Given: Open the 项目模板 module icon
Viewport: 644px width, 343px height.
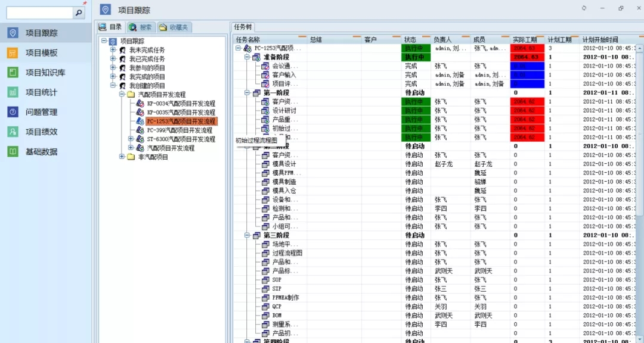Looking at the screenshot, I should 13,53.
